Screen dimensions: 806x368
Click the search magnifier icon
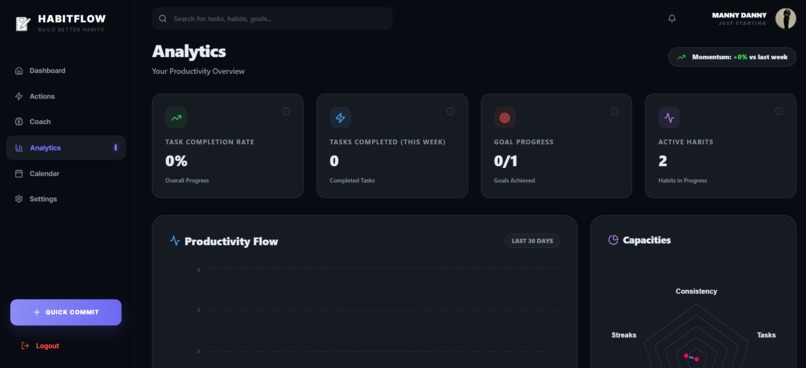click(x=162, y=19)
